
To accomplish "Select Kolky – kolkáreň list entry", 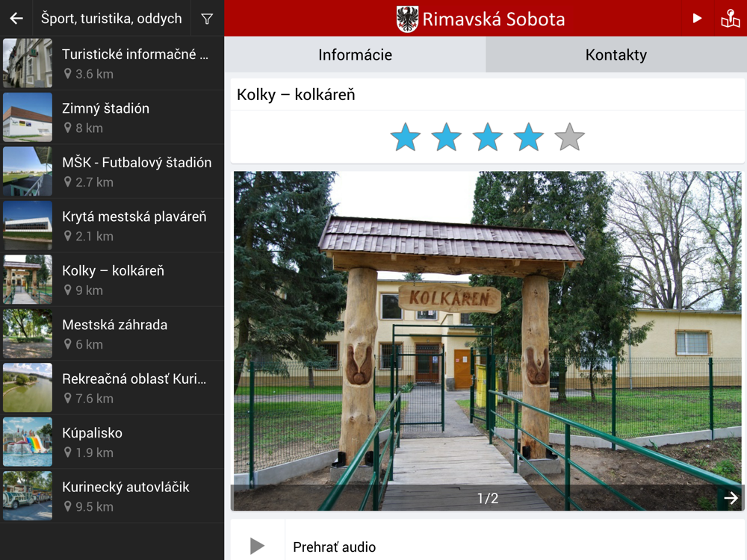I will [112, 279].
